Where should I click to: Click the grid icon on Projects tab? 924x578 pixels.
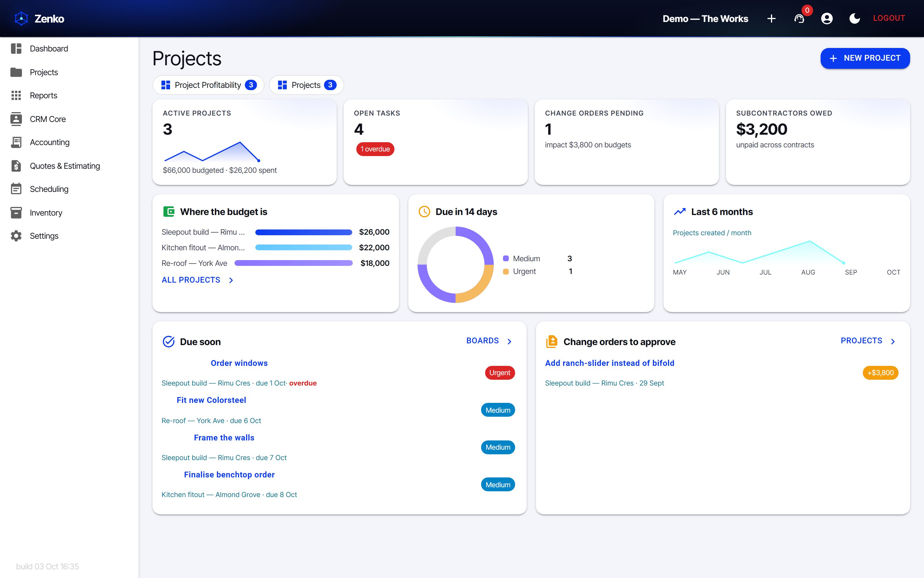click(x=282, y=85)
